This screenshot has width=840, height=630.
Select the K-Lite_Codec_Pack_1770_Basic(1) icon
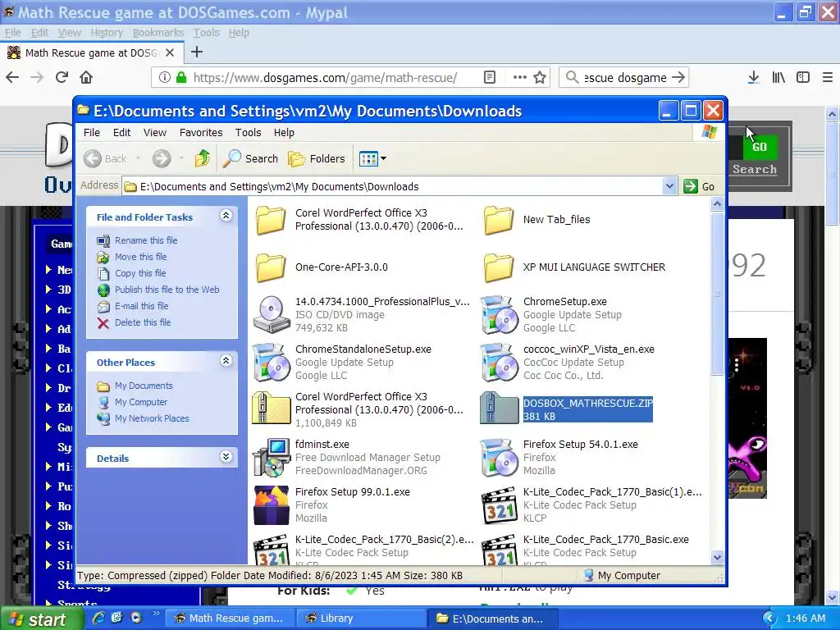[x=500, y=505]
